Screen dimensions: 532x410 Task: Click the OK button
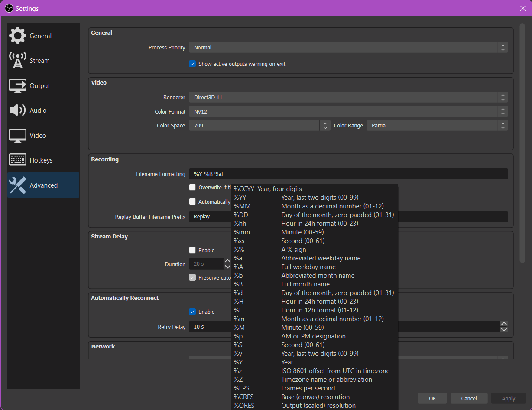[x=432, y=398]
